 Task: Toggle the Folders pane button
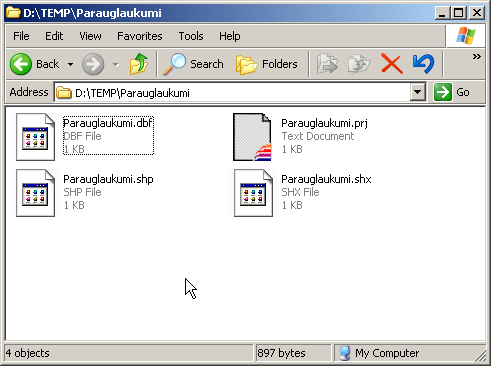click(266, 64)
